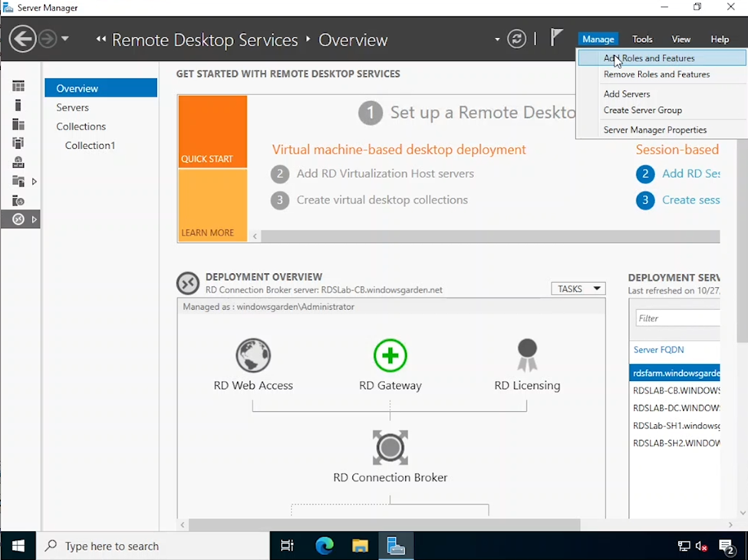Viewport: 748px width, 560px height.
Task: Open the All Servers sidebar icon
Action: pos(18,124)
